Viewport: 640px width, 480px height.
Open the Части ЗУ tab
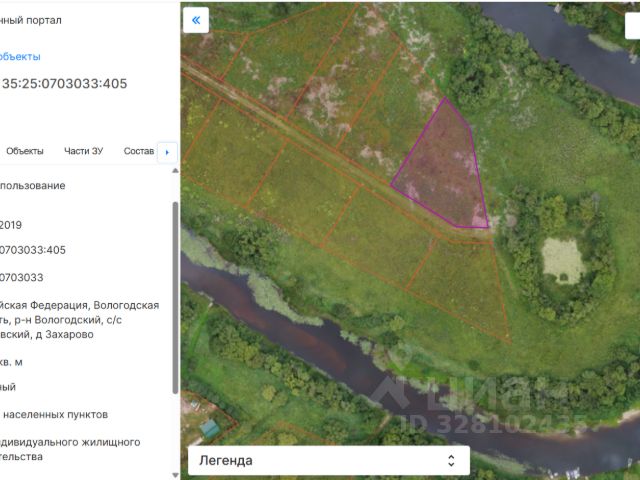point(83,151)
